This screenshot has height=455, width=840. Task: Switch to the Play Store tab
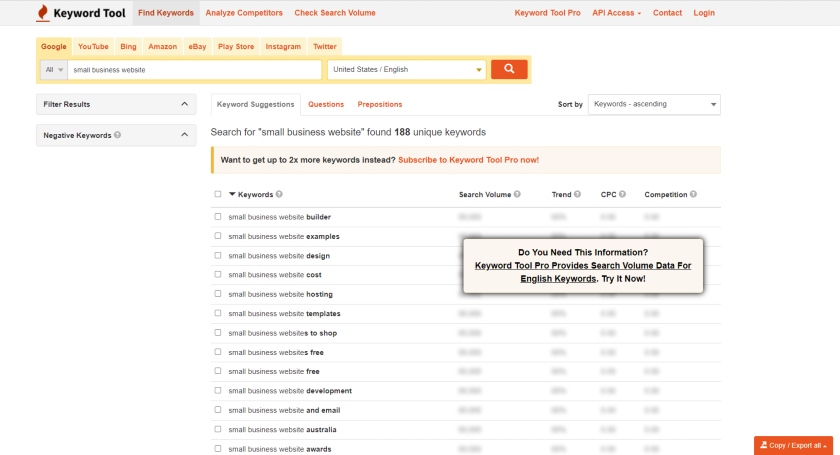coord(236,47)
